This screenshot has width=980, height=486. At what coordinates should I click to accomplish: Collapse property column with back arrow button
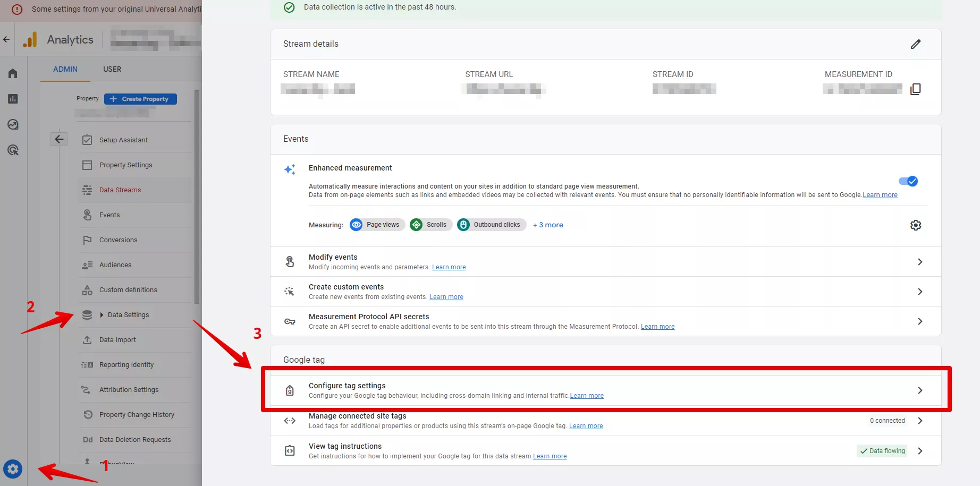59,139
